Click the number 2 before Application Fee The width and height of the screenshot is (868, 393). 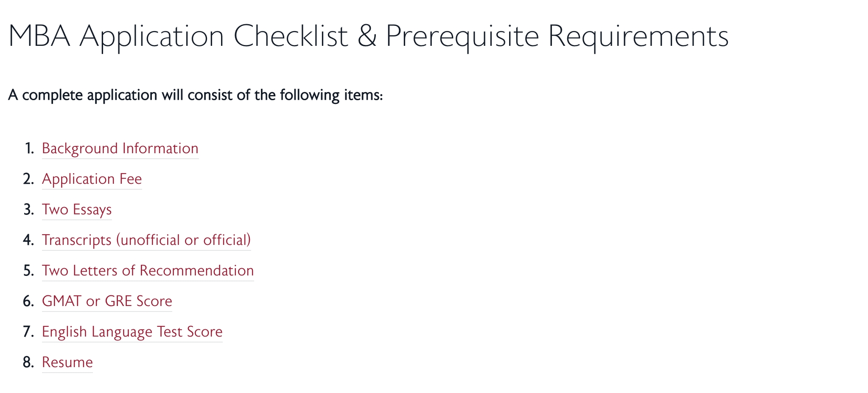point(28,179)
